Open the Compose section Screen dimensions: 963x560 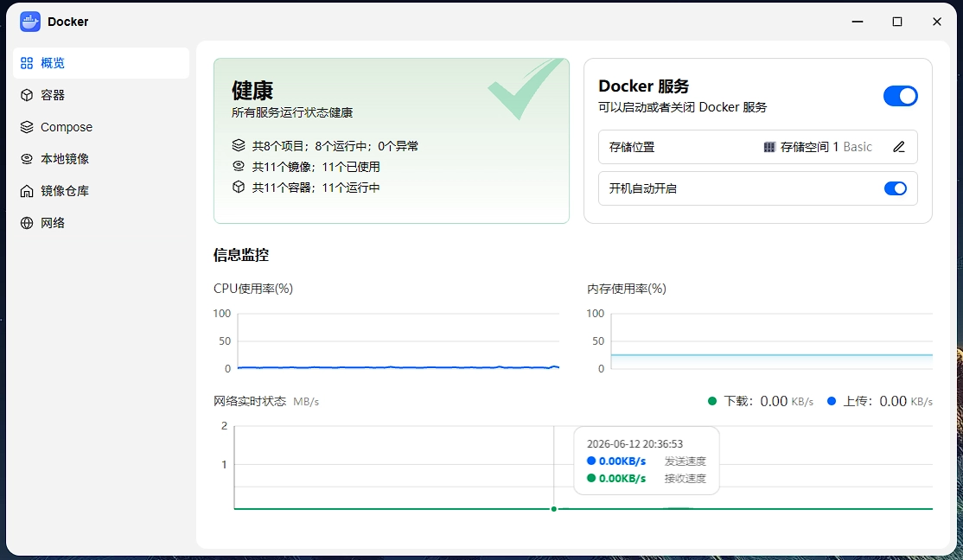click(101, 127)
